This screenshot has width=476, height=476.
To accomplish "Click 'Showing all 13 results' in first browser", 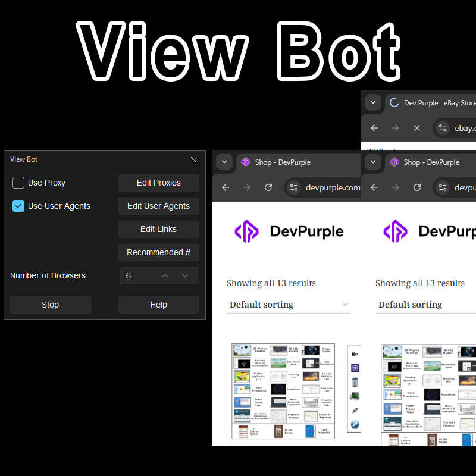I will pyautogui.click(x=271, y=283).
